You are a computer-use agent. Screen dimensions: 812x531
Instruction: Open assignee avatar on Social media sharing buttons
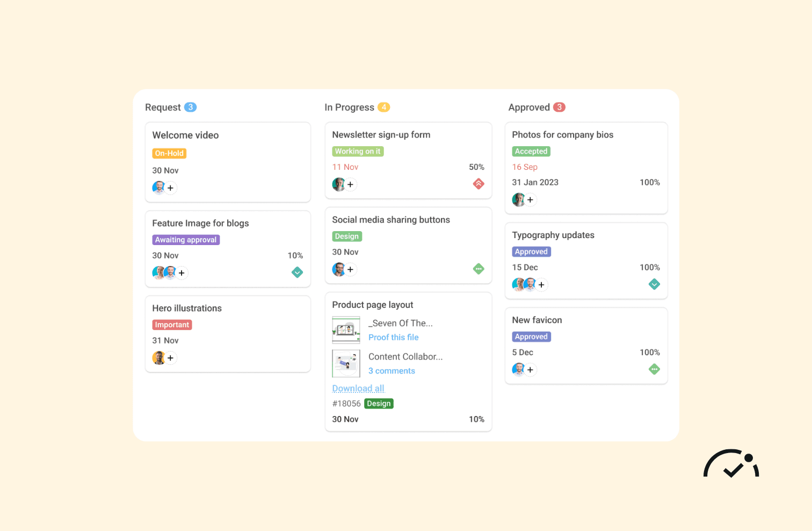click(338, 269)
